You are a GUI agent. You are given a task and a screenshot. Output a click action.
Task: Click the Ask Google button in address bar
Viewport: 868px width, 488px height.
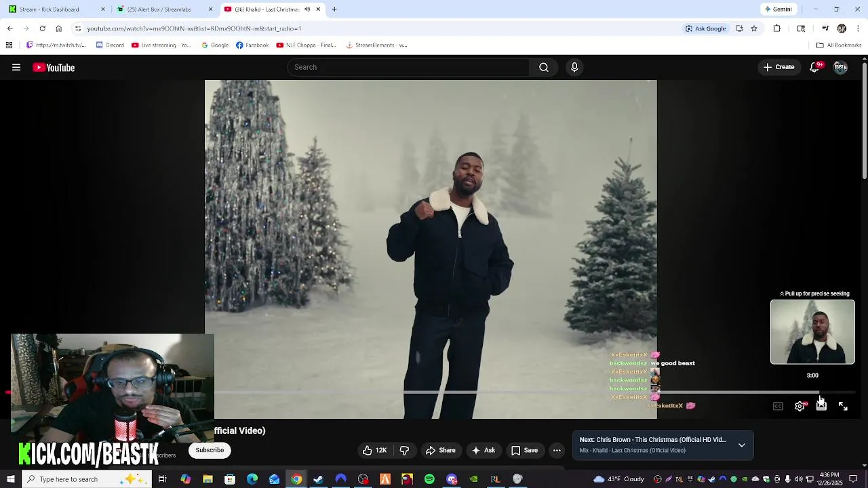point(706,28)
